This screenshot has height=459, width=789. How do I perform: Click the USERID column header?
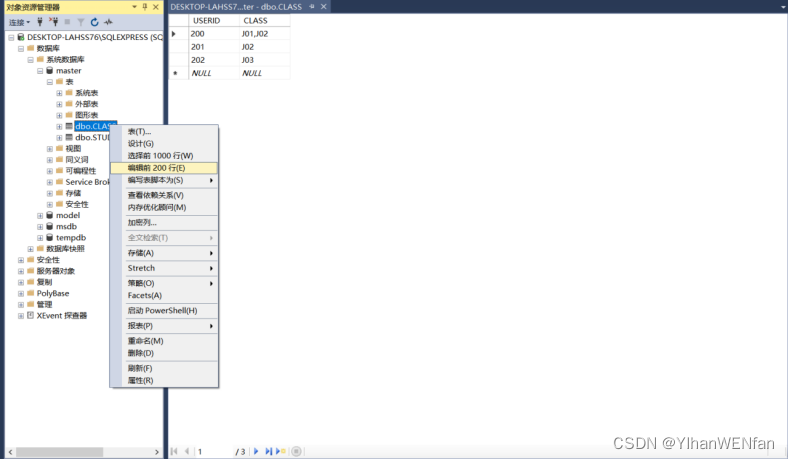pyautogui.click(x=214, y=21)
